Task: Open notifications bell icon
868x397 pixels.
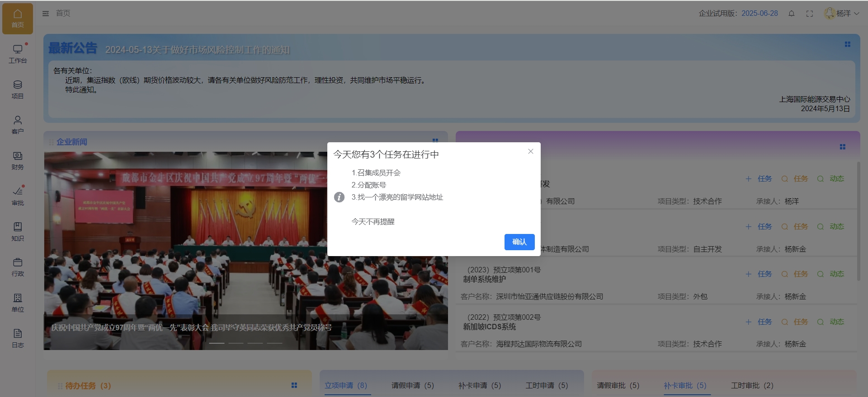Action: tap(792, 14)
